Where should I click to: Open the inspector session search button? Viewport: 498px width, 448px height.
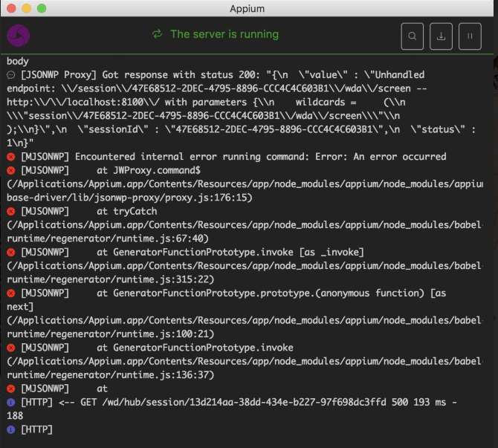pos(412,36)
